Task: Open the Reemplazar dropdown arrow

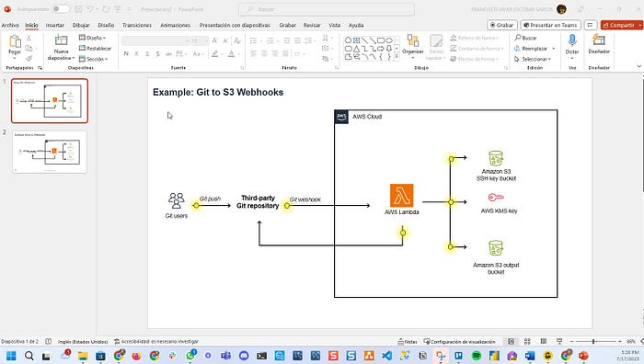Action: click(x=554, y=49)
